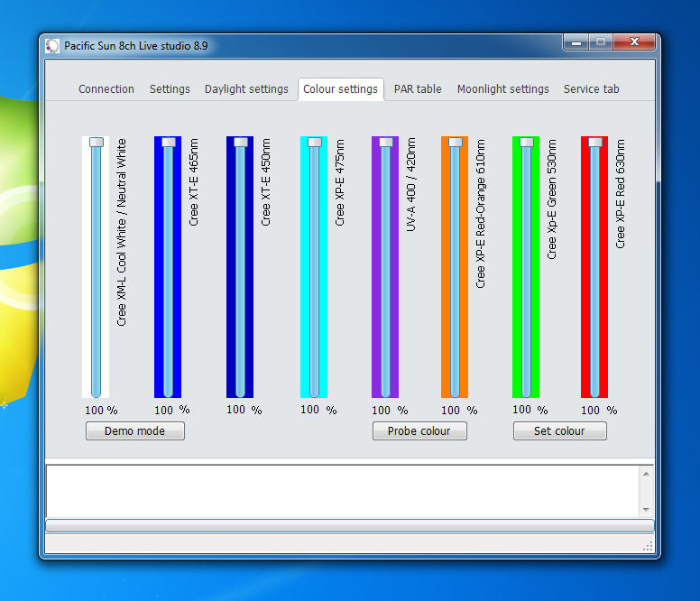The height and width of the screenshot is (601, 700).
Task: Click the Cree Xp-E Green 530nm label
Action: (x=552, y=199)
